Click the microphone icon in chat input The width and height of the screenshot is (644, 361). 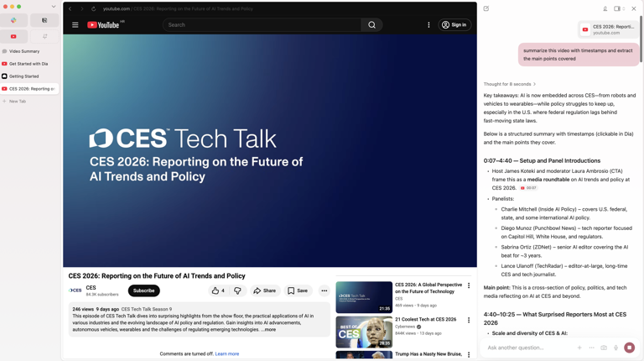[x=615, y=348]
